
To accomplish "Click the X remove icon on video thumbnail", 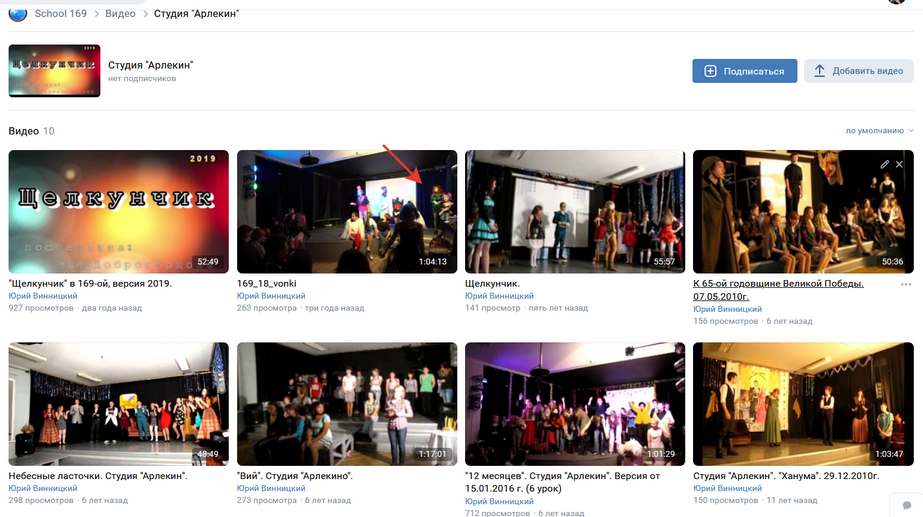I will pos(899,164).
